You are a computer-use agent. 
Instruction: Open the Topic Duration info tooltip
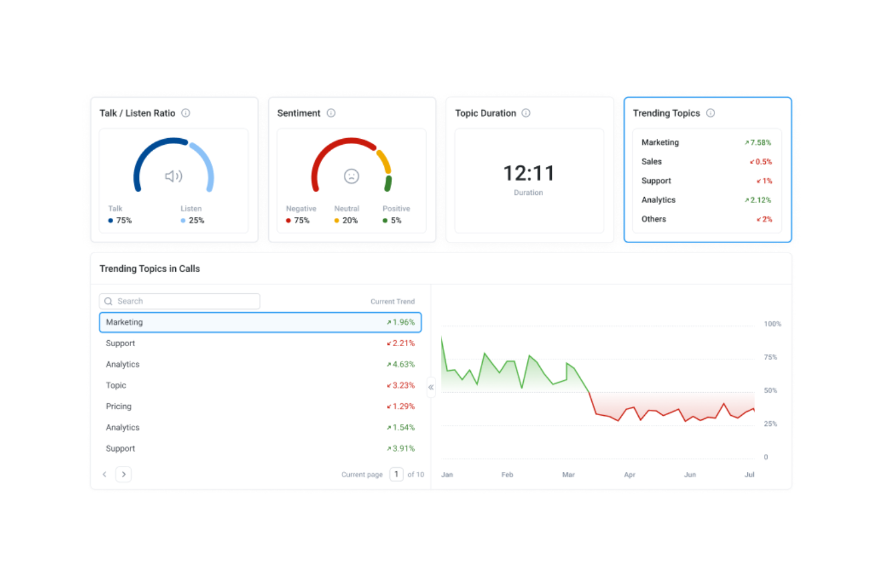[x=525, y=113]
